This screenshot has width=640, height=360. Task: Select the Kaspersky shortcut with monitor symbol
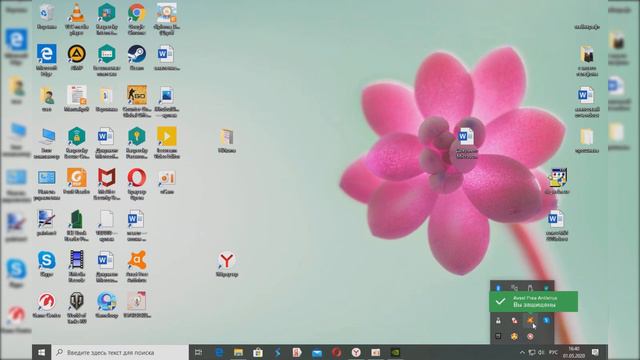tap(107, 18)
